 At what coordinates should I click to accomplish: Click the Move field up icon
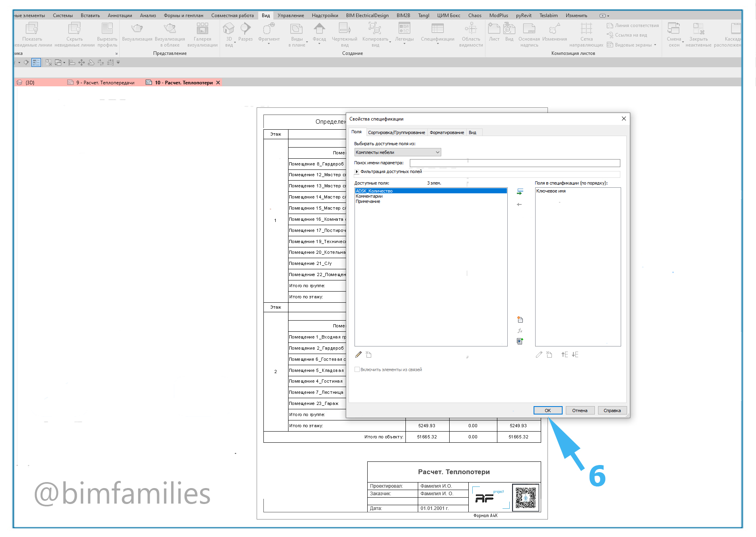click(x=565, y=354)
